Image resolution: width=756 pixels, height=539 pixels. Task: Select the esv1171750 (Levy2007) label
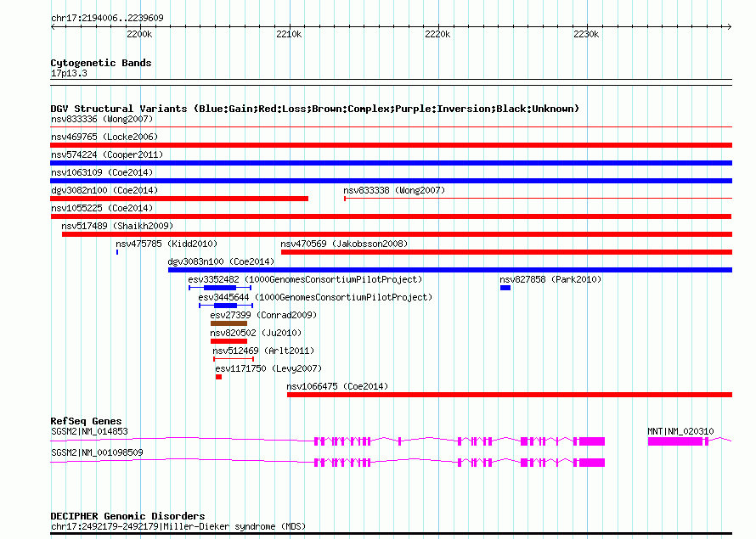268,368
